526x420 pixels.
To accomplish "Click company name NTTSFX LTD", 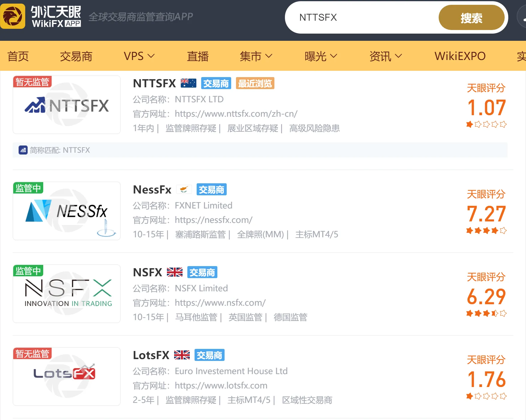I will [199, 99].
